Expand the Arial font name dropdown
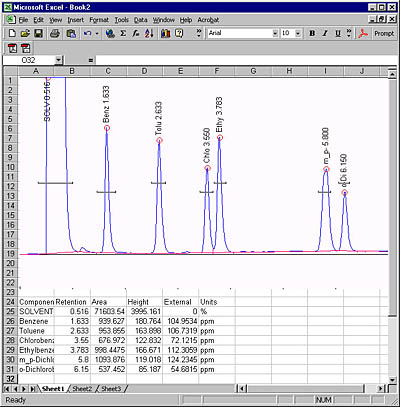Image resolution: width=400 pixels, height=407 pixels. [275, 33]
